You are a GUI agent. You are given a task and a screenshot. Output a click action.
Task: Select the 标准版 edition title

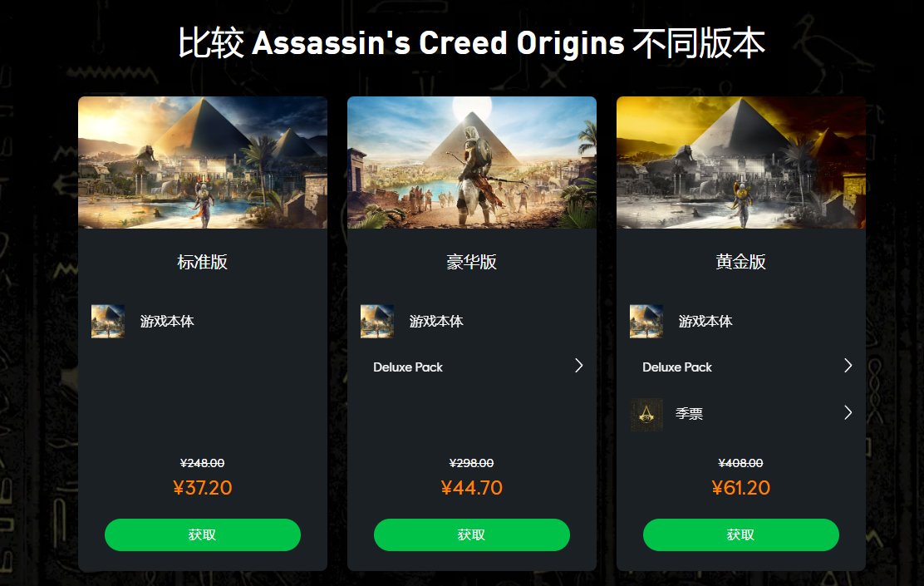tap(203, 262)
